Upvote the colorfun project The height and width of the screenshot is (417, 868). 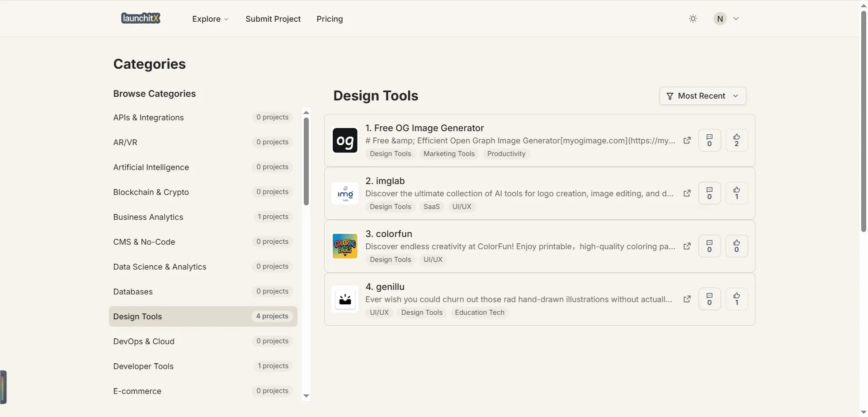tap(736, 246)
